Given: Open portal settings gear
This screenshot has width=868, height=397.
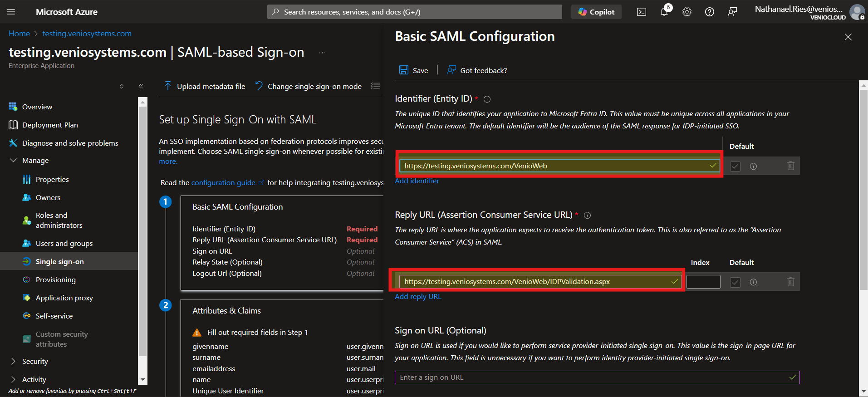Looking at the screenshot, I should (687, 12).
